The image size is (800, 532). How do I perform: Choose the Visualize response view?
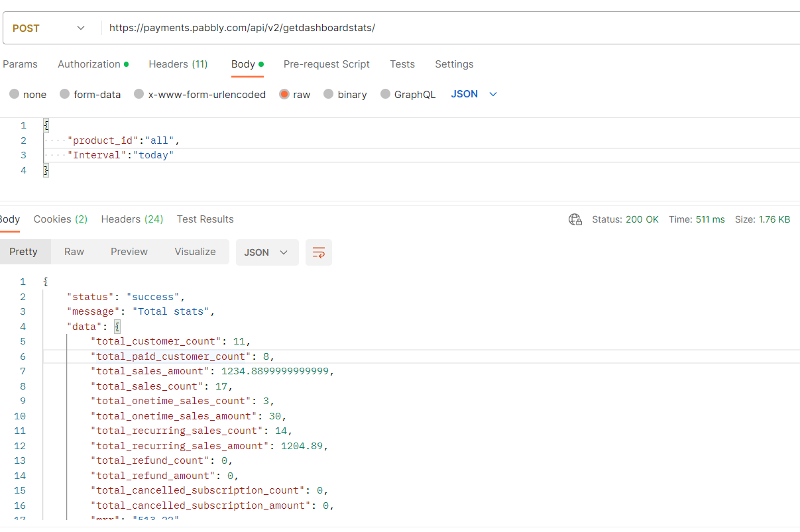pyautogui.click(x=195, y=252)
